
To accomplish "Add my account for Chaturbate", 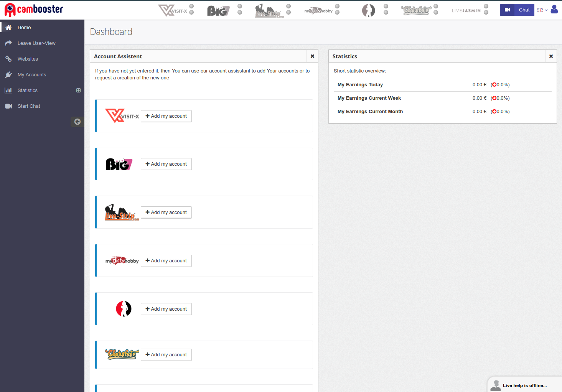I will click(x=166, y=355).
